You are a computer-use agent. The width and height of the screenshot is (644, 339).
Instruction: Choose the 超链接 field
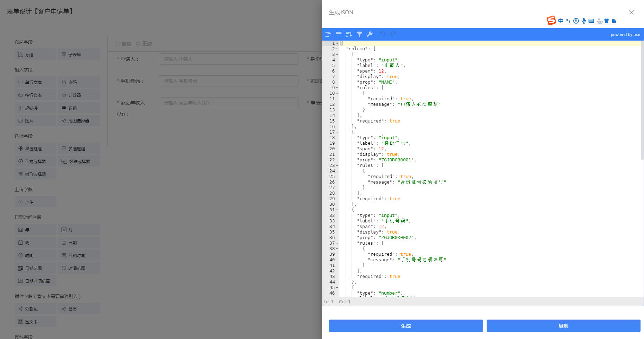click(35, 108)
